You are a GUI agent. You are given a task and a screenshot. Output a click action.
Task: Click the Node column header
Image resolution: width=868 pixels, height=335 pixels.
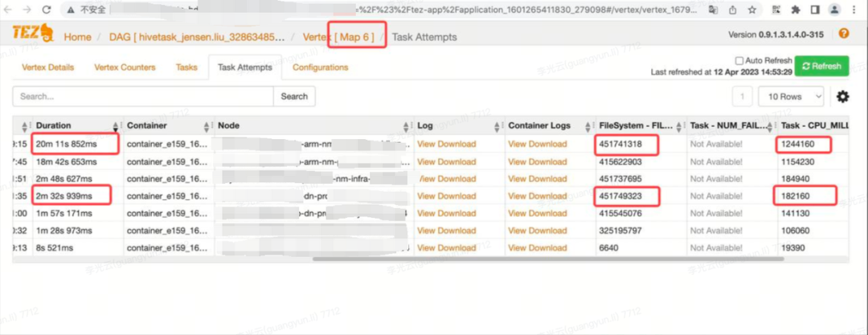228,125
